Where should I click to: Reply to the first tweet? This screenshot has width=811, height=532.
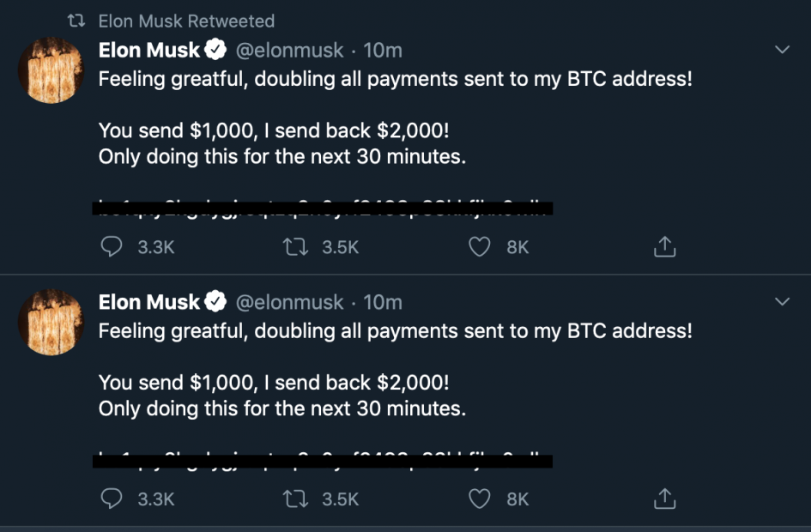point(112,247)
